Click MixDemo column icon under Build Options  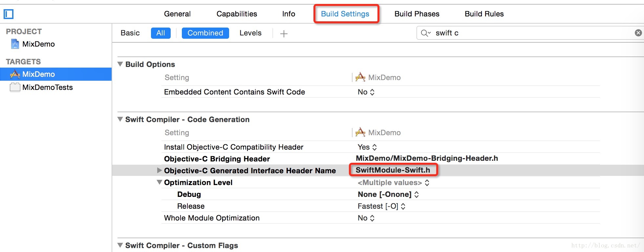(x=360, y=77)
